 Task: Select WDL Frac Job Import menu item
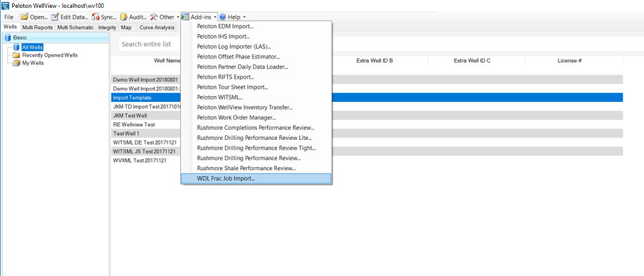[x=256, y=179]
